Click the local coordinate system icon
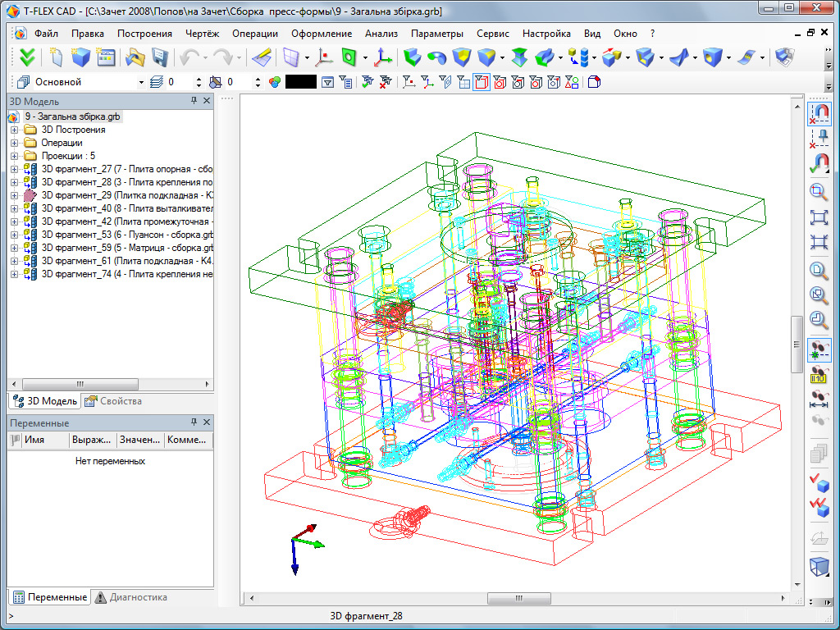The image size is (840, 630). (x=382, y=57)
